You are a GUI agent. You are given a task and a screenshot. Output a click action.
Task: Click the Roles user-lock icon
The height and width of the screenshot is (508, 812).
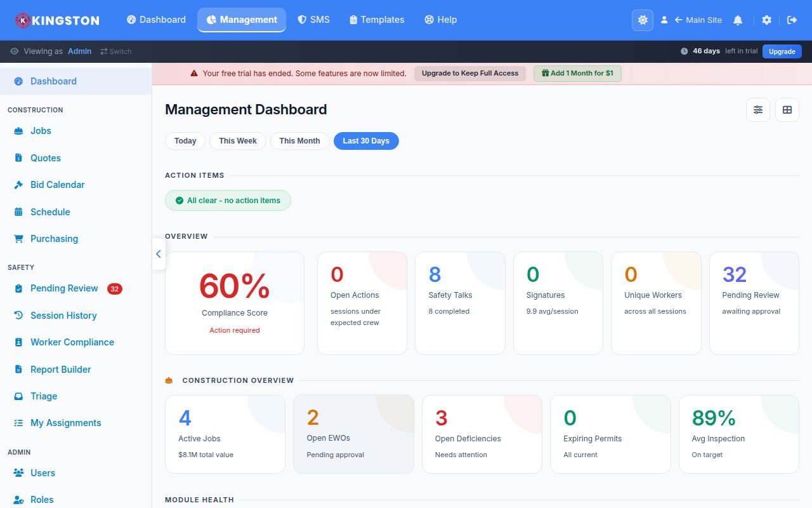tap(18, 500)
